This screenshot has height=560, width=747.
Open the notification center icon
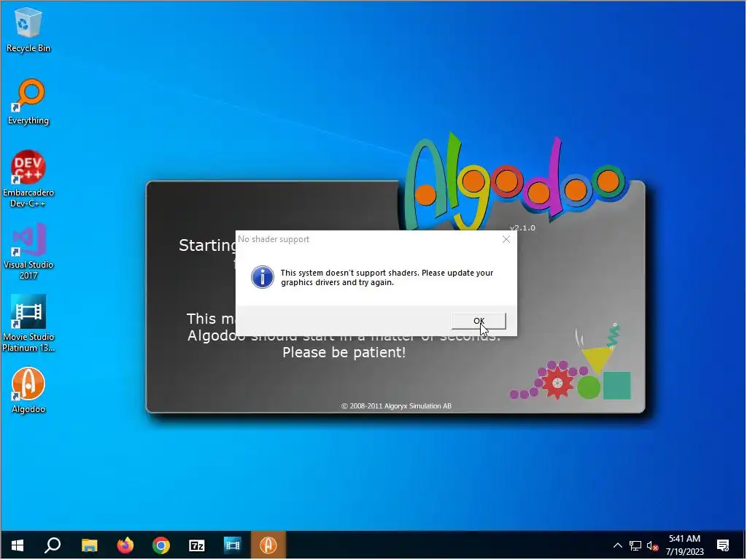pos(723,545)
